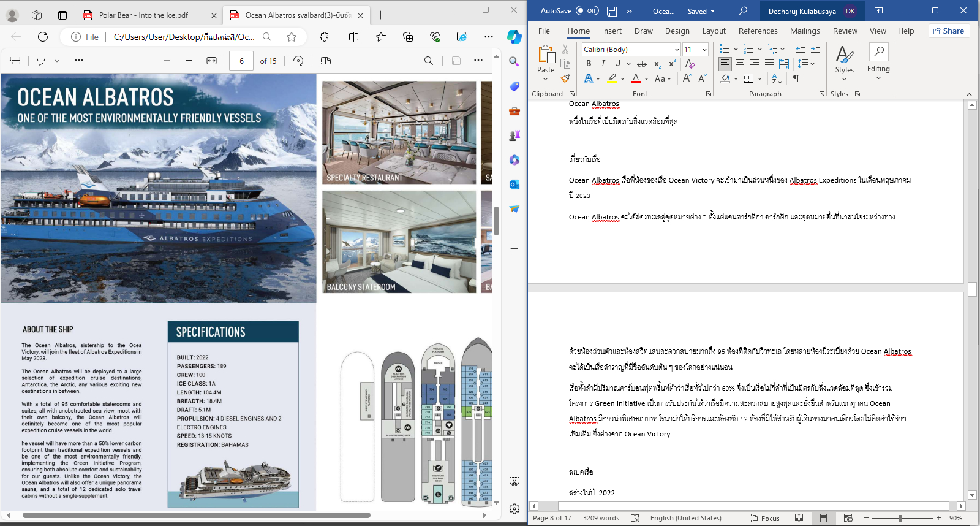Open the Line spacing dropdown arrow

click(813, 64)
